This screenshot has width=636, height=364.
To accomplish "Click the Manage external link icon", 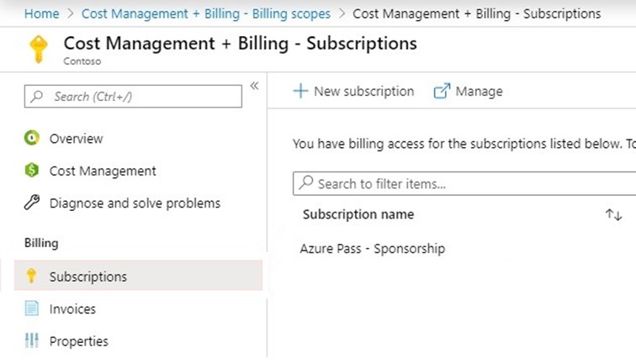I will point(442,91).
